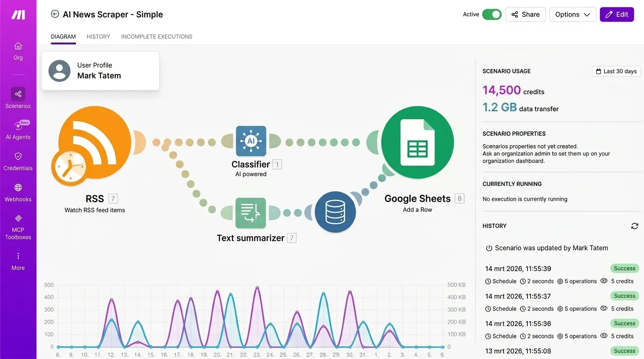The width and height of the screenshot is (644, 359).
Task: Open the Options dropdown
Action: click(x=572, y=14)
